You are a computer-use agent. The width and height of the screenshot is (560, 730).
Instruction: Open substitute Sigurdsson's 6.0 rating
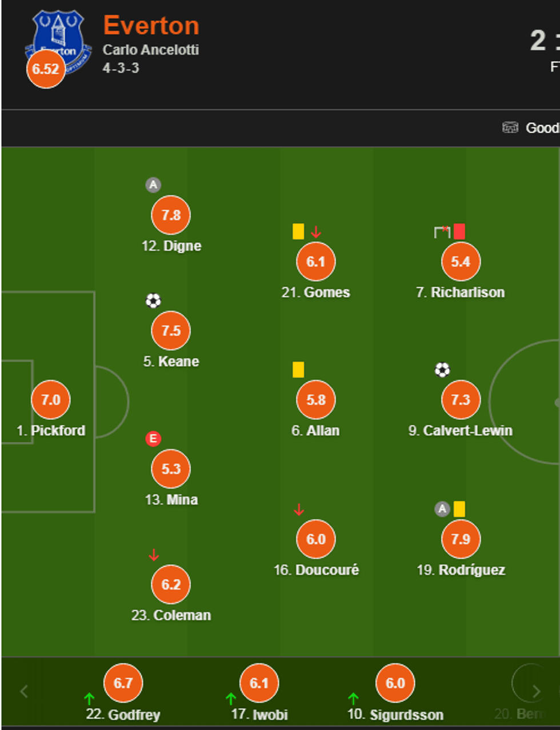click(x=395, y=683)
